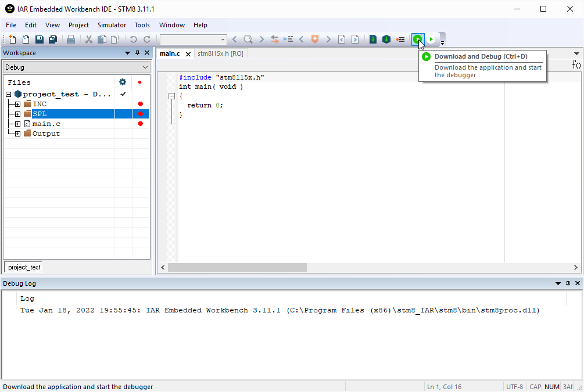Click the Replace arrows icon
Screen dimensions: 584x392
275,39
